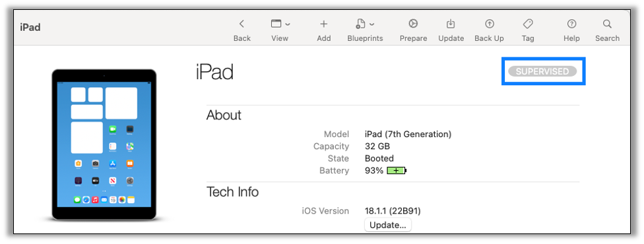Viewport: 644px width, 244px height.
Task: Click the Update download icon
Action: 451,24
